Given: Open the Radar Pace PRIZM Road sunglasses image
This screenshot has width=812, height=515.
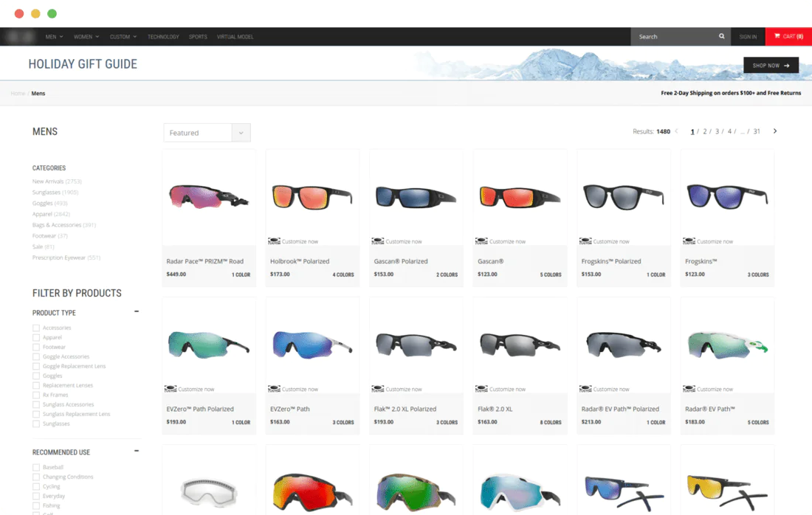Looking at the screenshot, I should (x=209, y=197).
